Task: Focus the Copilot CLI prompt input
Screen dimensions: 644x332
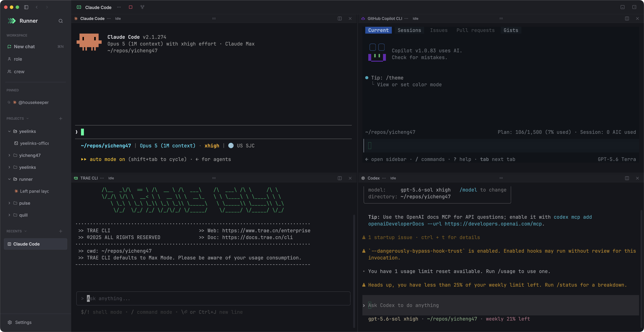Action: 501,146
